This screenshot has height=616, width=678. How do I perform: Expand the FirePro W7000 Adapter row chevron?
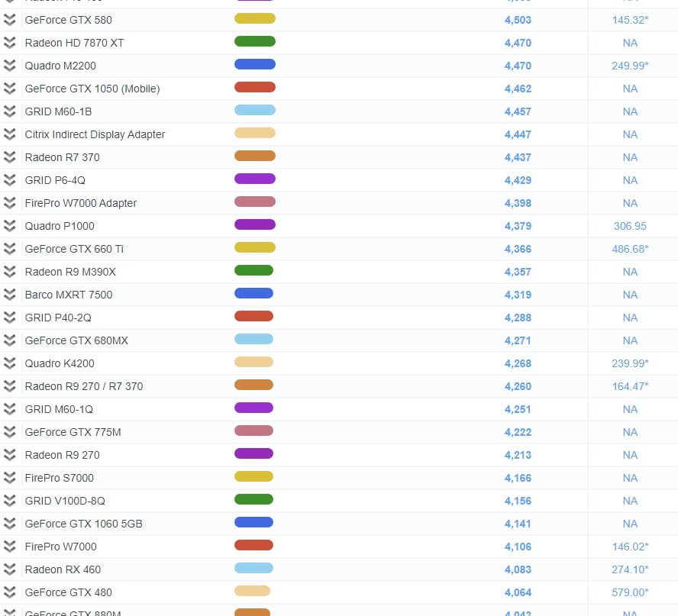(x=9, y=203)
